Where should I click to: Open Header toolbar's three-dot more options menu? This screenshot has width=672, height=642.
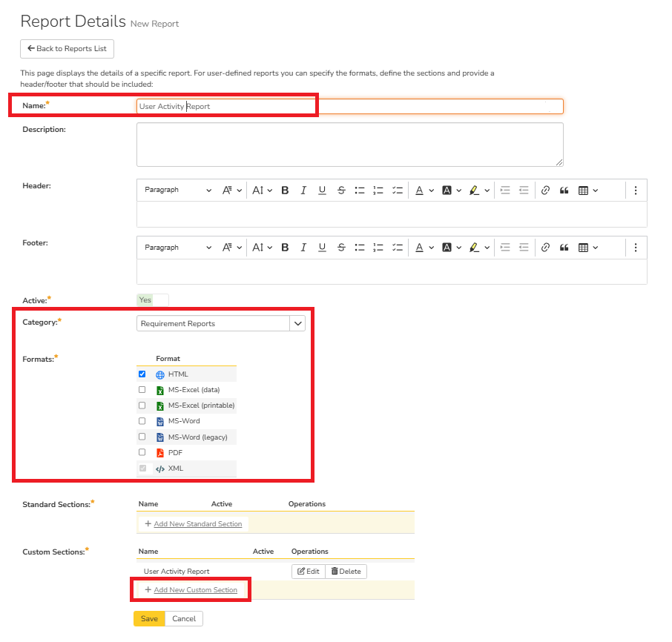pos(636,191)
